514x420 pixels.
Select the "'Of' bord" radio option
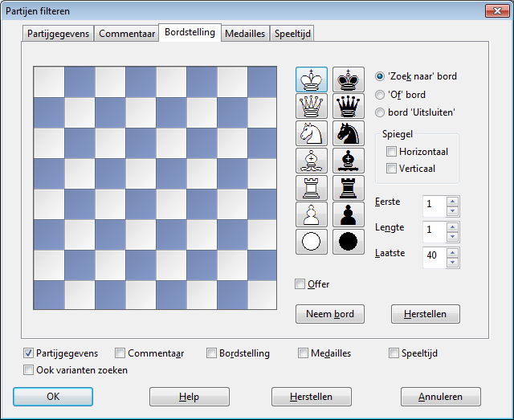(x=381, y=94)
